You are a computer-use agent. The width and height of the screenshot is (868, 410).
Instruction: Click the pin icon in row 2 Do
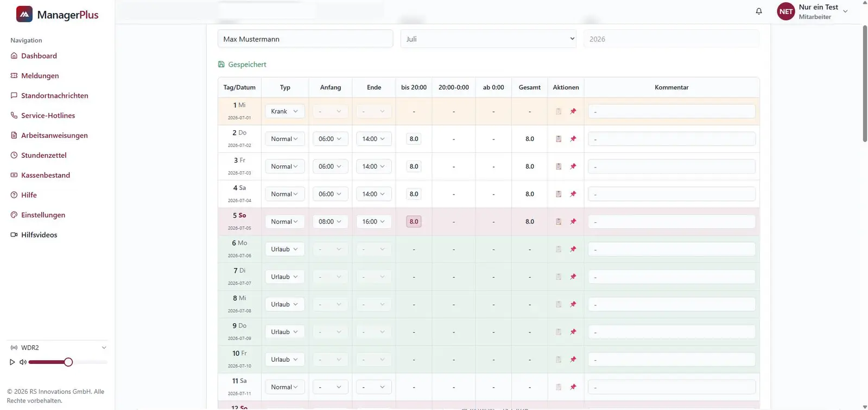[x=573, y=139]
